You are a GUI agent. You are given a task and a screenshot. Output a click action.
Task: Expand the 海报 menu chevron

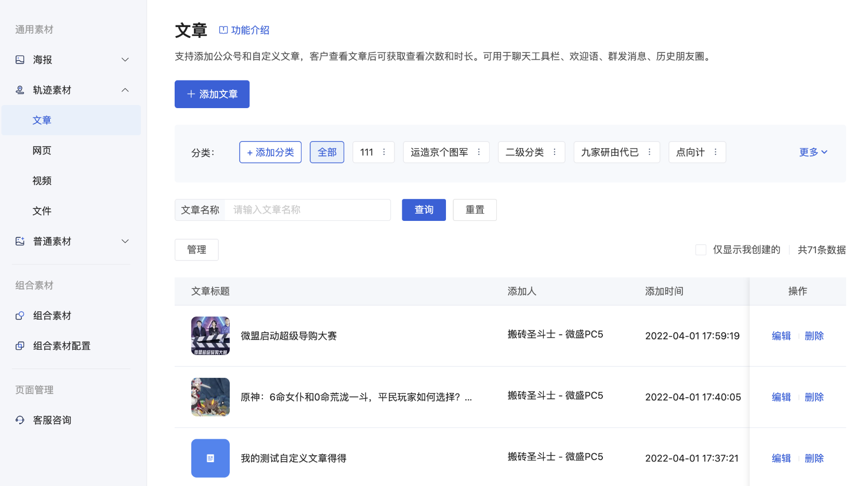(125, 60)
